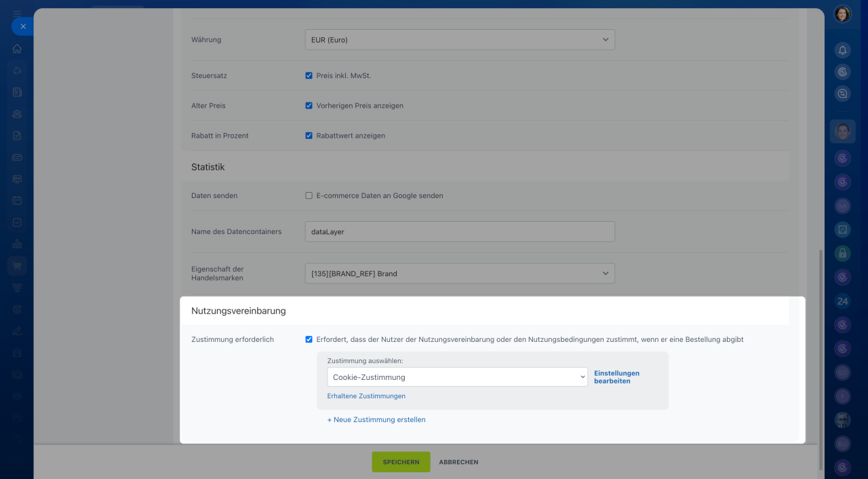Click 'Einstellungen bearbeiten' link
Viewport: 868px width, 479px height.
tap(616, 377)
